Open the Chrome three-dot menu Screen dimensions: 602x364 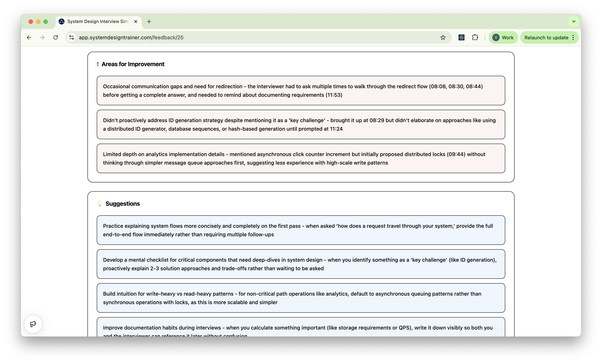pyautogui.click(x=573, y=37)
